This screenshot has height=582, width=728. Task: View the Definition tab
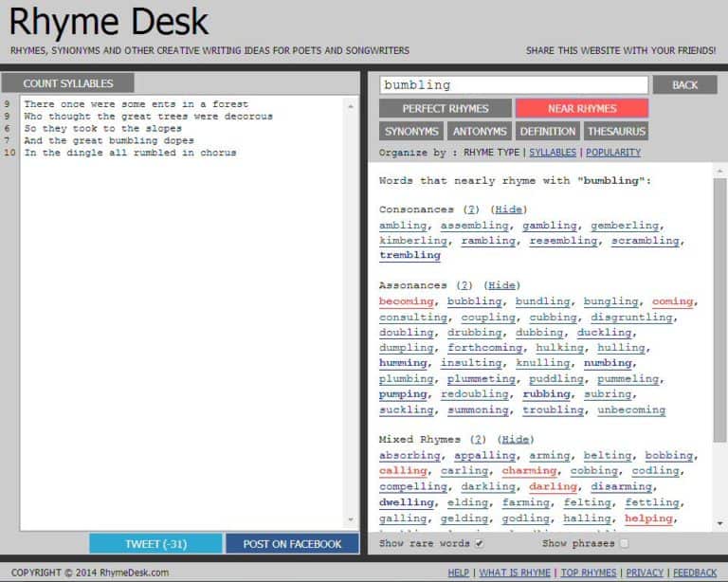pyautogui.click(x=547, y=131)
